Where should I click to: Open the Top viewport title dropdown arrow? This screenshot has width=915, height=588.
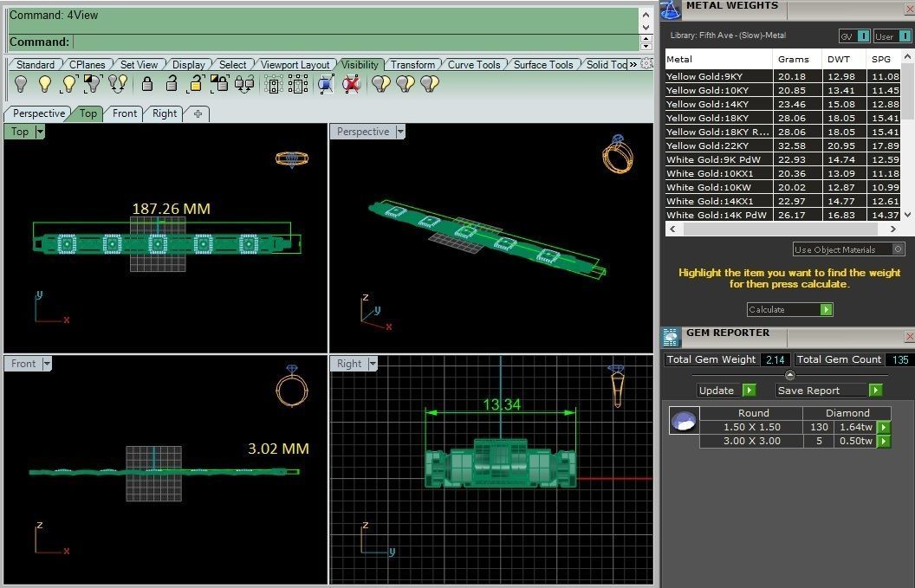pyautogui.click(x=40, y=132)
